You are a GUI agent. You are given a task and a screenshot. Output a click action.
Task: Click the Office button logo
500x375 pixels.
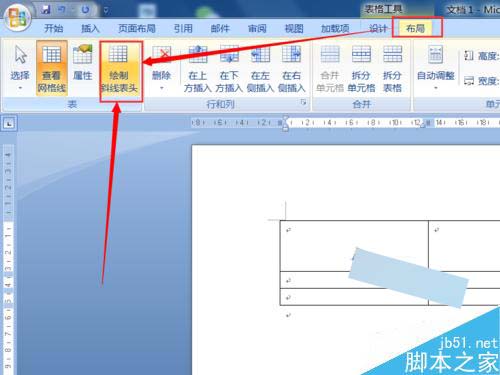click(17, 17)
